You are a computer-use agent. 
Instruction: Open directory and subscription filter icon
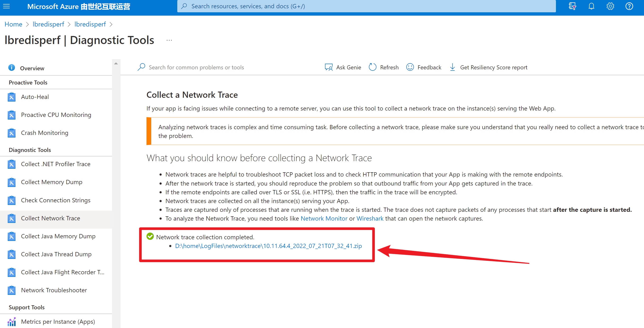pos(572,6)
